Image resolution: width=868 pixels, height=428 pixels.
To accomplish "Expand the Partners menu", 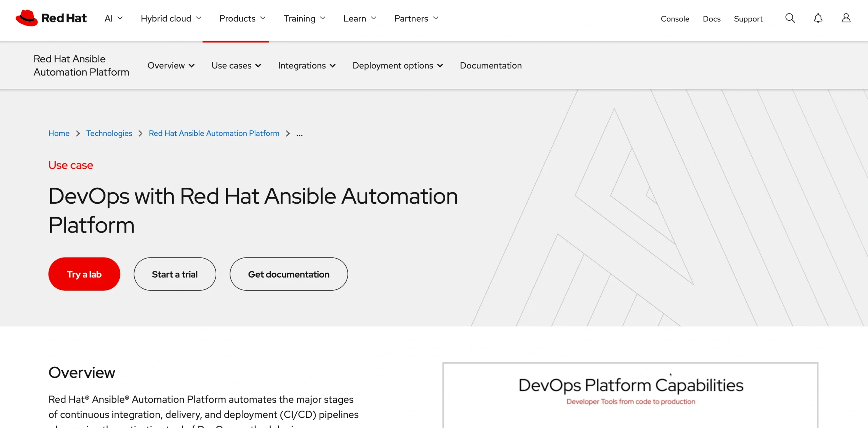I will [x=416, y=18].
